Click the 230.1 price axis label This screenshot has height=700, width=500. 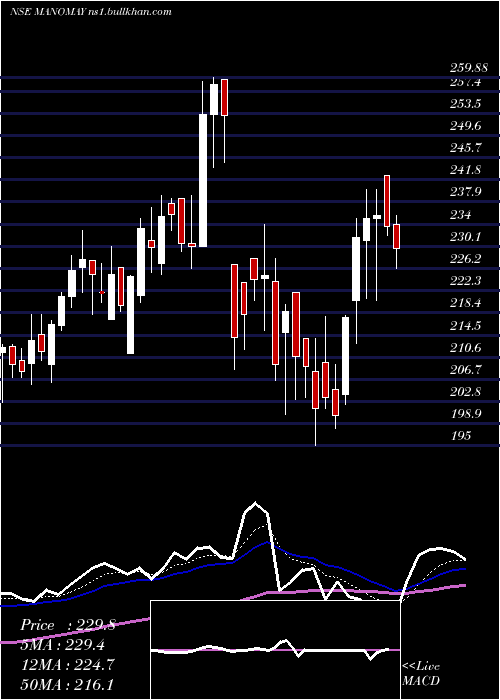point(466,236)
